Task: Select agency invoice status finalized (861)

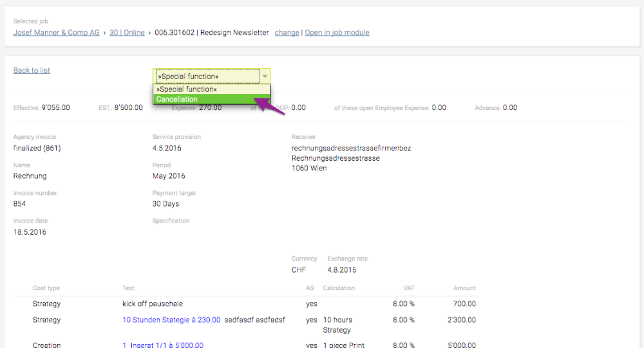Action: (x=37, y=148)
